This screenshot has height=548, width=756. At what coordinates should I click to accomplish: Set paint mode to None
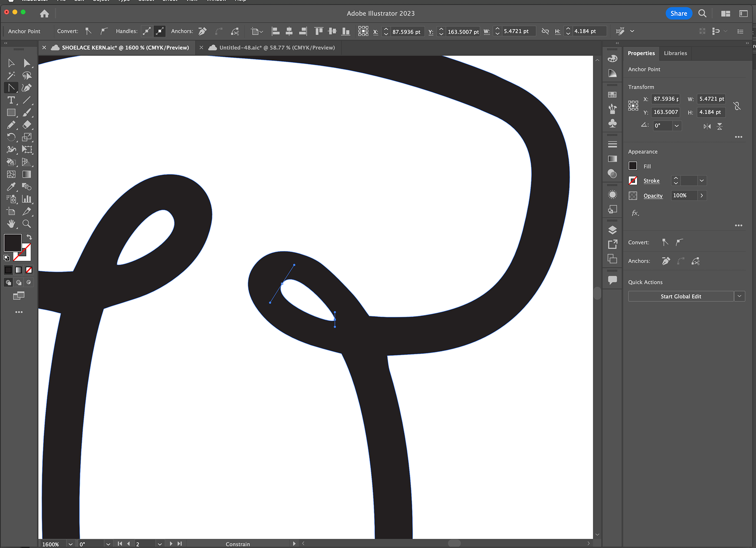[29, 270]
